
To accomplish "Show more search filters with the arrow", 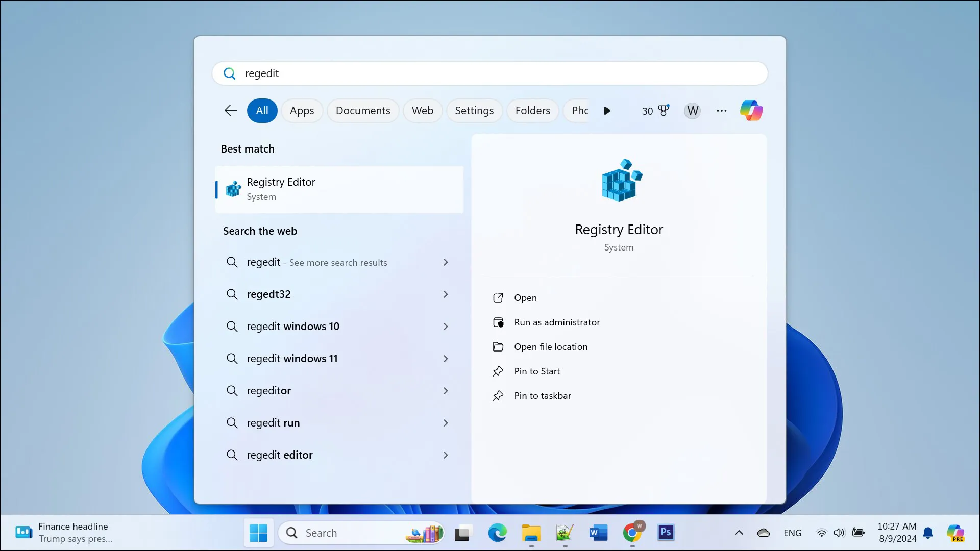I will 607,110.
